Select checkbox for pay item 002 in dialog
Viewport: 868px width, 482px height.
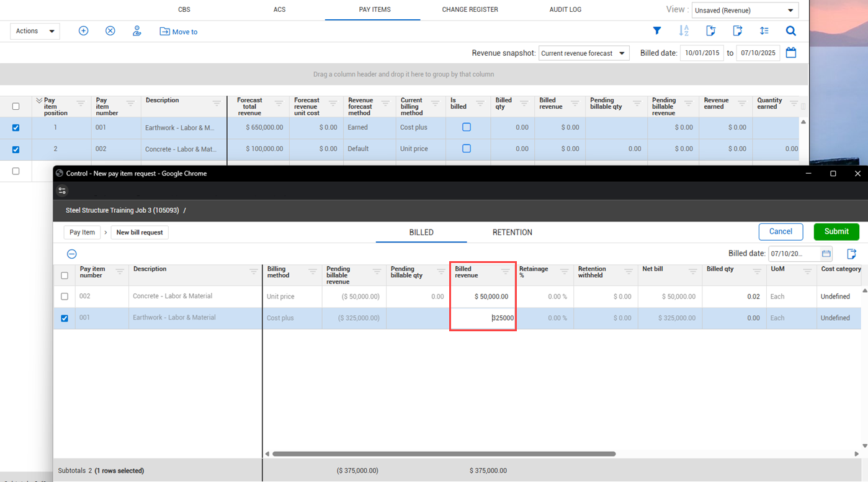point(65,297)
